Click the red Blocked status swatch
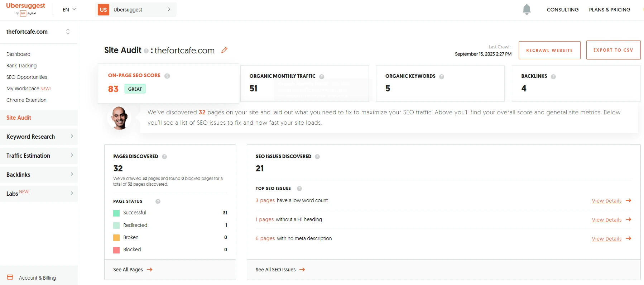Image resolution: width=644 pixels, height=285 pixels. click(116, 250)
